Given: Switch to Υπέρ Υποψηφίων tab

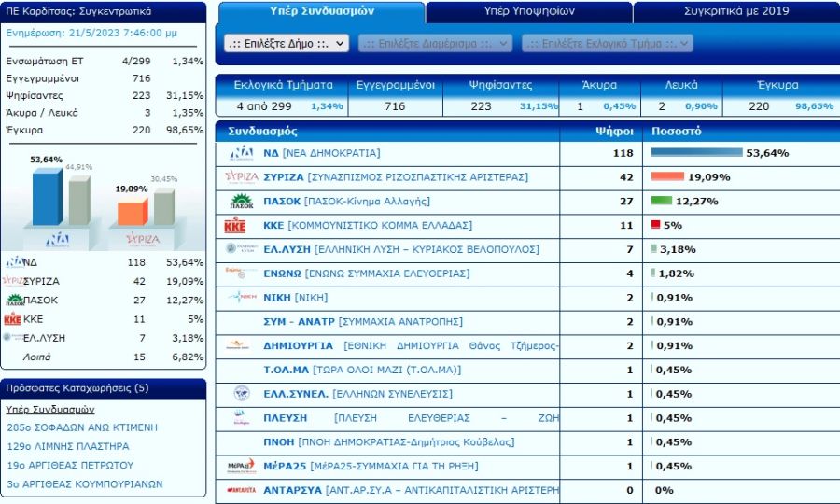Looking at the screenshot, I should click(x=529, y=11).
